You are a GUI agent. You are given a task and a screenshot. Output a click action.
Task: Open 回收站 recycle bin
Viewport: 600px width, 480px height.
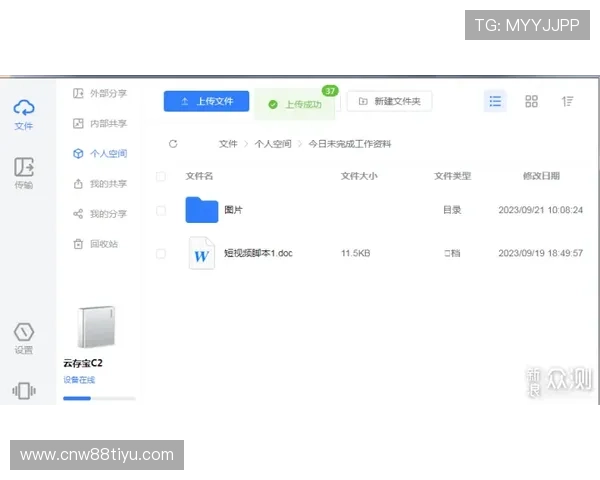[x=95, y=244]
